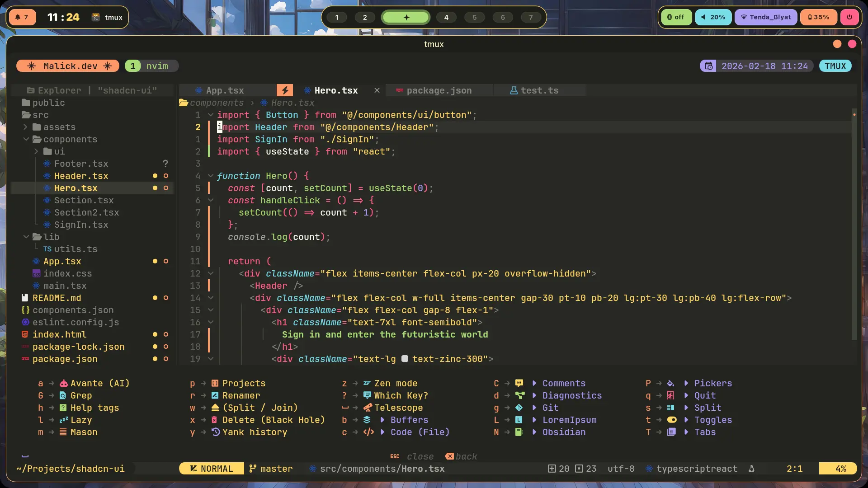
Task: Expand the assets folder
Action: tap(25, 127)
